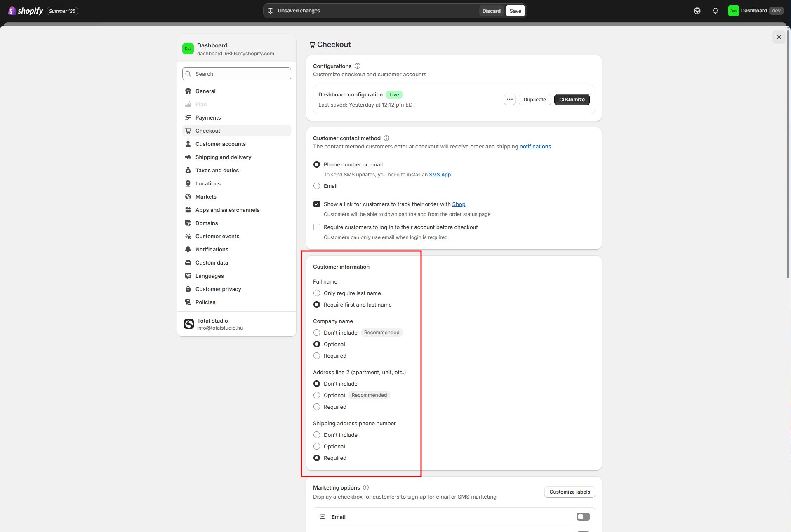
Task: Open the SMS App link
Action: coord(440,175)
